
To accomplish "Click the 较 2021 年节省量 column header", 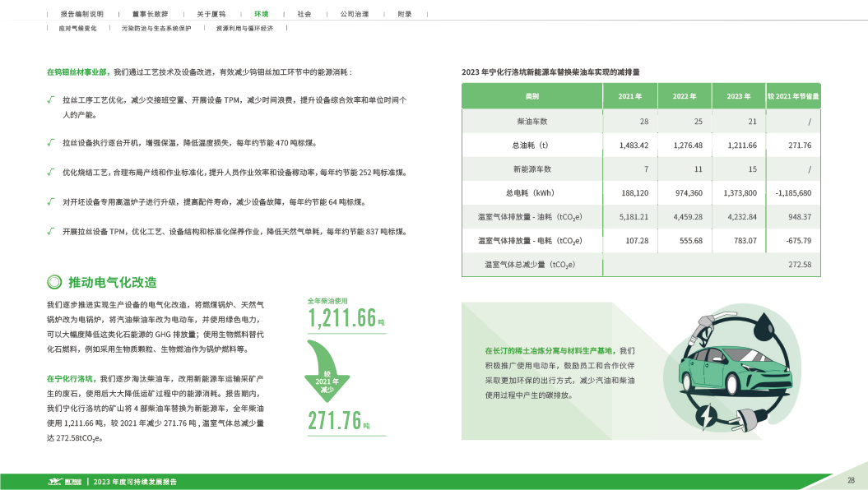I will pyautogui.click(x=792, y=96).
